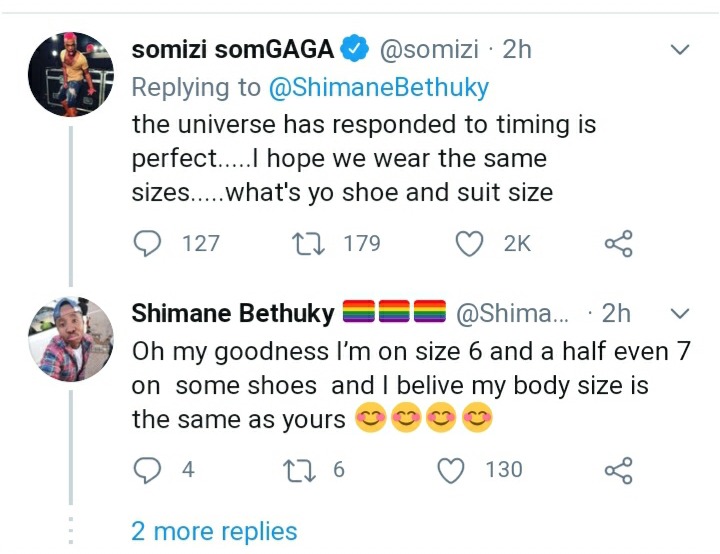Image resolution: width=720 pixels, height=554 pixels.
Task: Click the 2h timestamp on somizi's tweet
Action: pos(516,48)
